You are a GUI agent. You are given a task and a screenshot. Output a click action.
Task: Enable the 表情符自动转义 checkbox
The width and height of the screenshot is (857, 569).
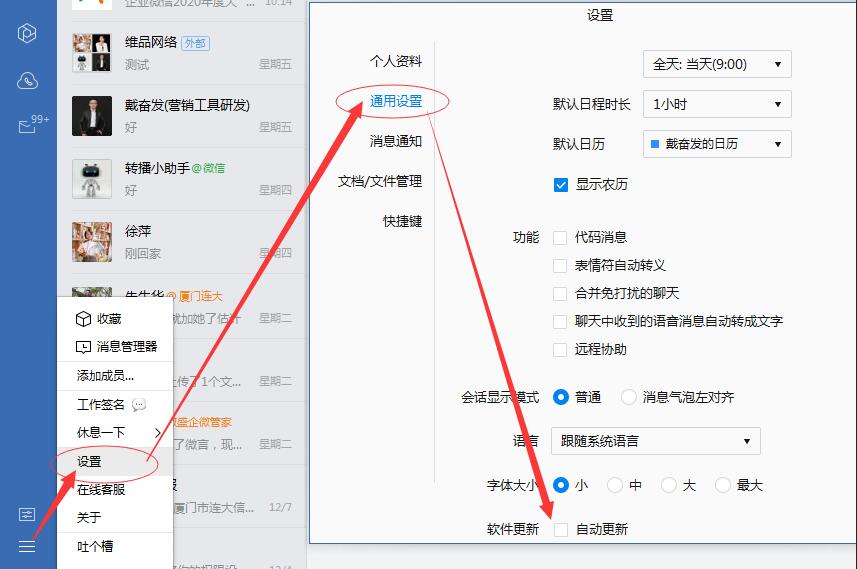tap(560, 266)
